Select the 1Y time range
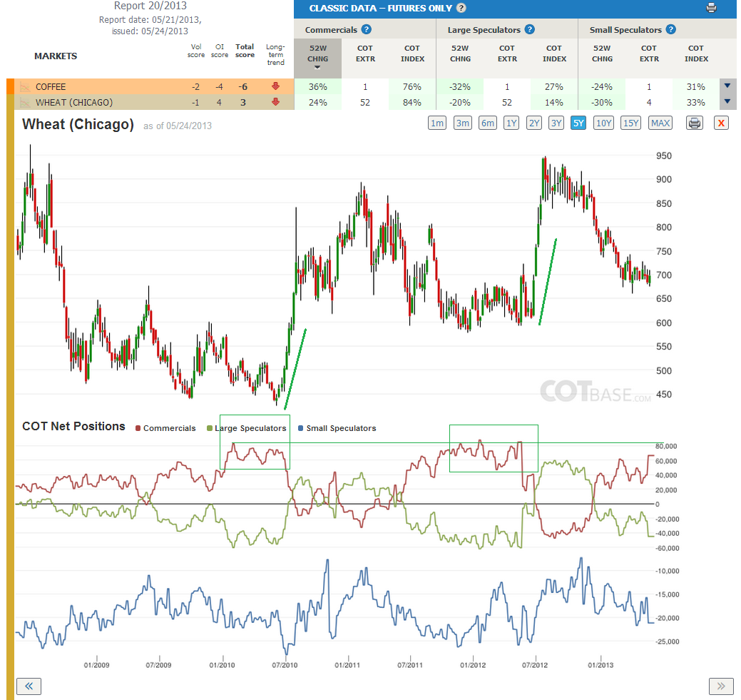Screen dimensions: 741x700 [511, 123]
